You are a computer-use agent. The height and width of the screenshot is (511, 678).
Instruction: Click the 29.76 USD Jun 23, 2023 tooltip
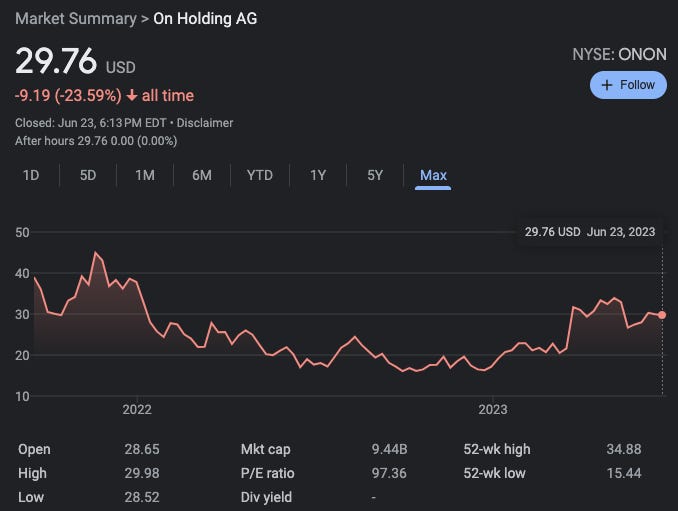point(590,232)
